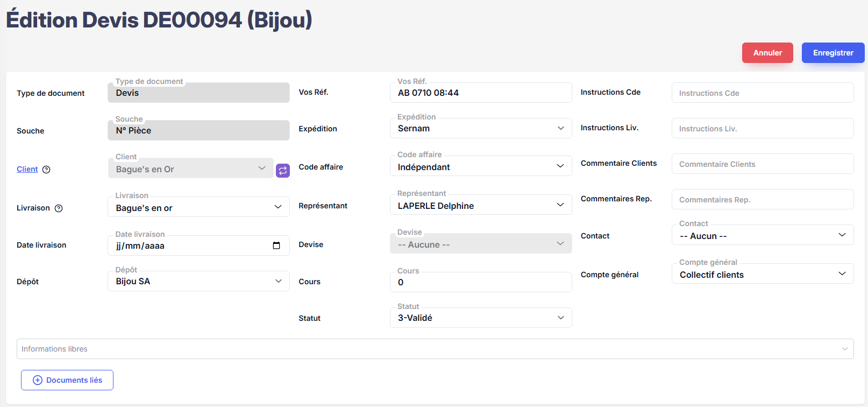The width and height of the screenshot is (868, 407).
Task: Save with the Enregistrer button
Action: 833,53
